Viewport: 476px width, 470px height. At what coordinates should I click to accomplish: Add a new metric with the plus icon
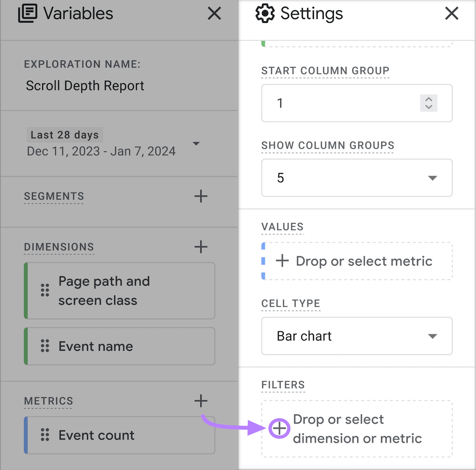(201, 401)
